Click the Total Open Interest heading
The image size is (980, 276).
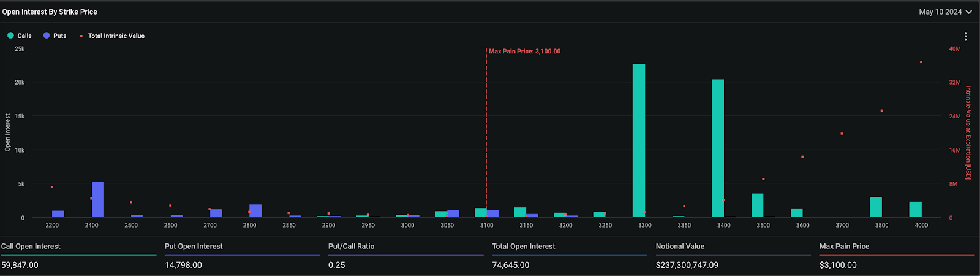524,246
